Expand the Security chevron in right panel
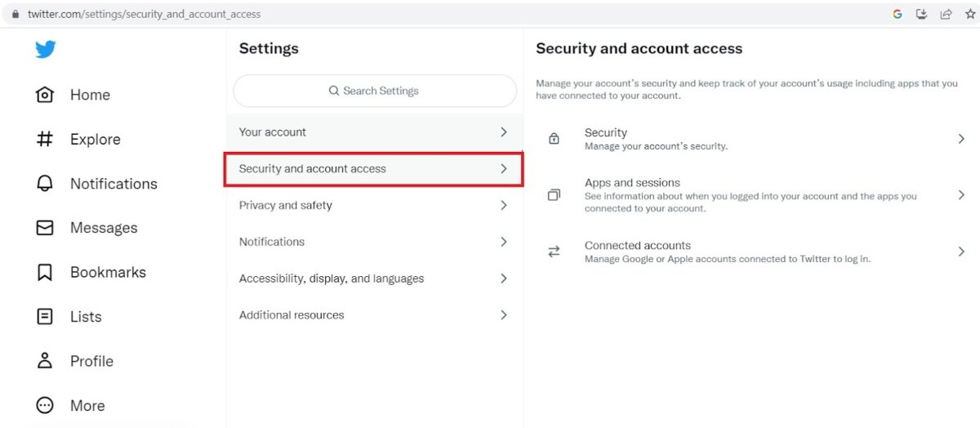This screenshot has width=980, height=428. tap(961, 139)
